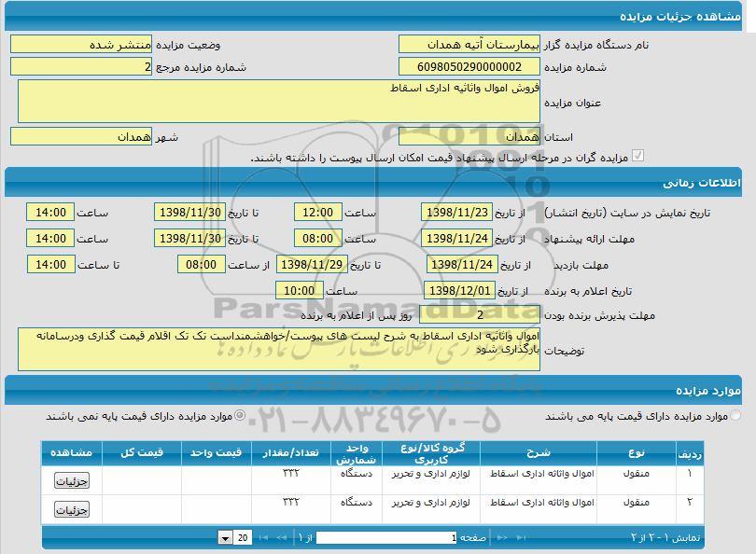This screenshot has width=756, height=554.
Task: Click winner acceptance days field
Action: (x=479, y=314)
